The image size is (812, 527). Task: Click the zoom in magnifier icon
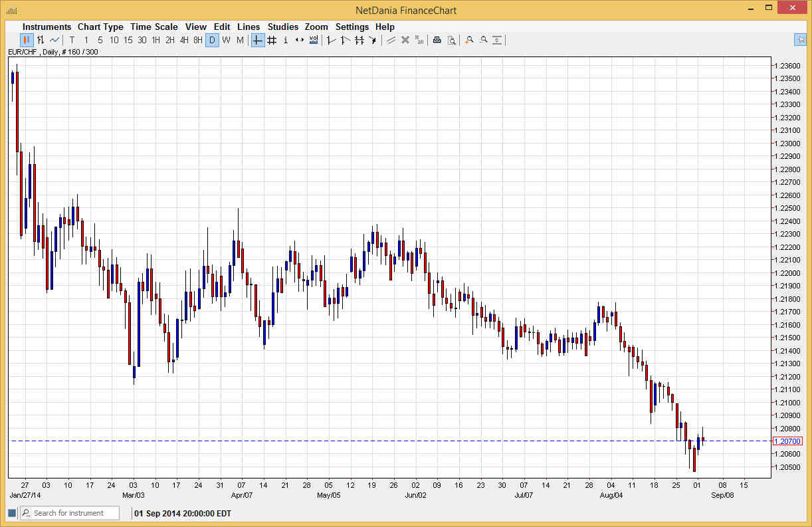[x=469, y=41]
